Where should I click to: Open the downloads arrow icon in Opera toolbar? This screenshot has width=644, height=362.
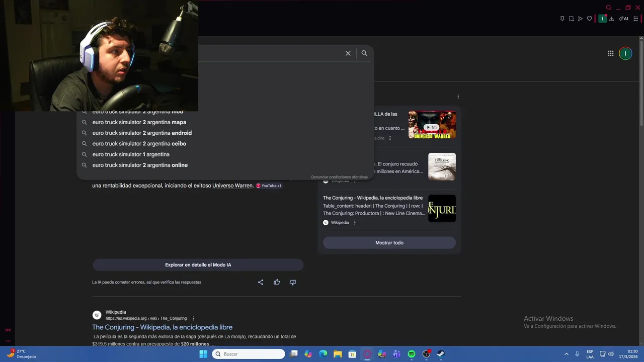click(x=612, y=19)
